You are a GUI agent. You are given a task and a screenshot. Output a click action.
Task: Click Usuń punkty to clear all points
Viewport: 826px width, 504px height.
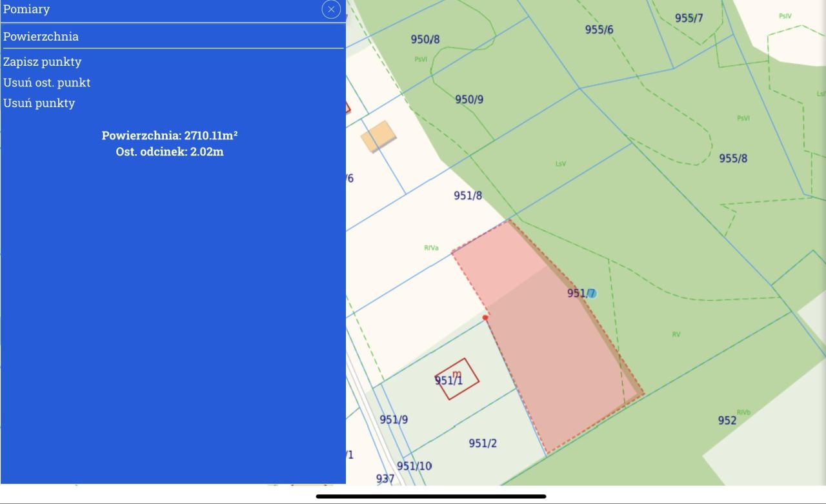[x=39, y=103]
